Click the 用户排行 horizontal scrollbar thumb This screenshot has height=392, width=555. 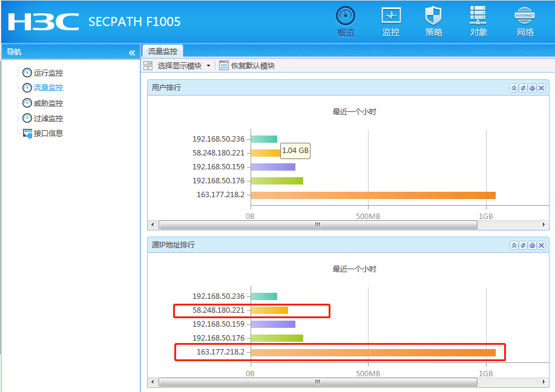point(318,224)
